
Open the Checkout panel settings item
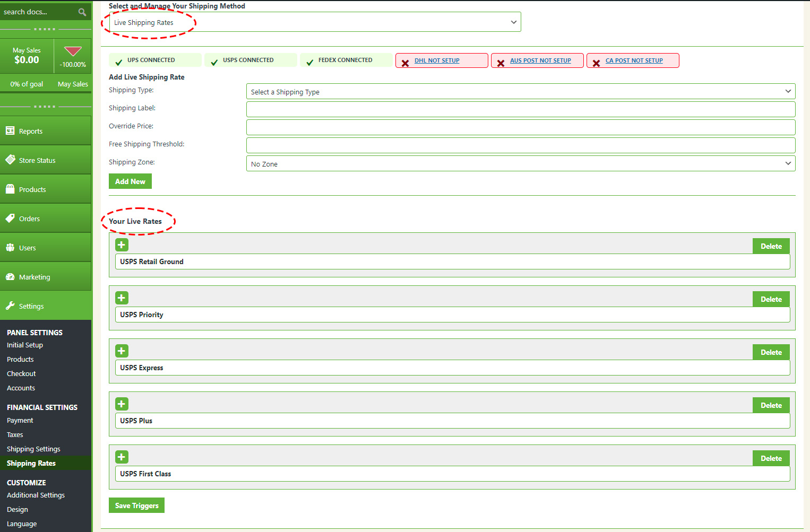coord(21,373)
